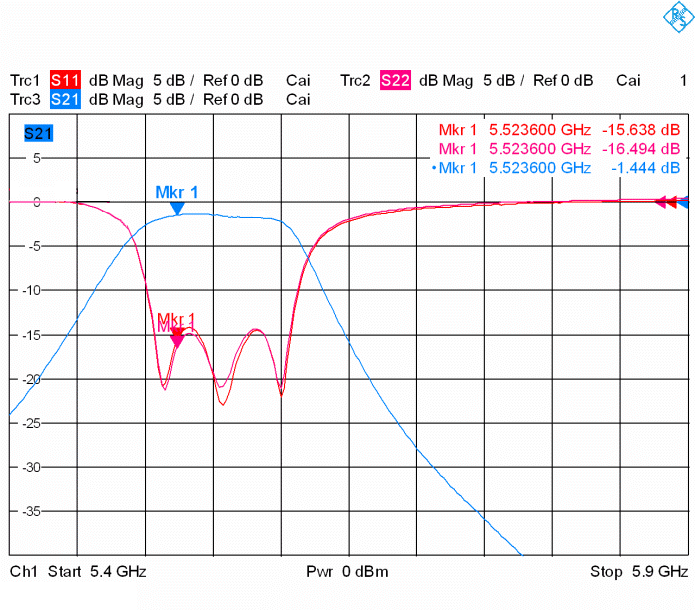The width and height of the screenshot is (695, 610).
Task: Select the Trc3 trace name
Action: tap(25, 99)
